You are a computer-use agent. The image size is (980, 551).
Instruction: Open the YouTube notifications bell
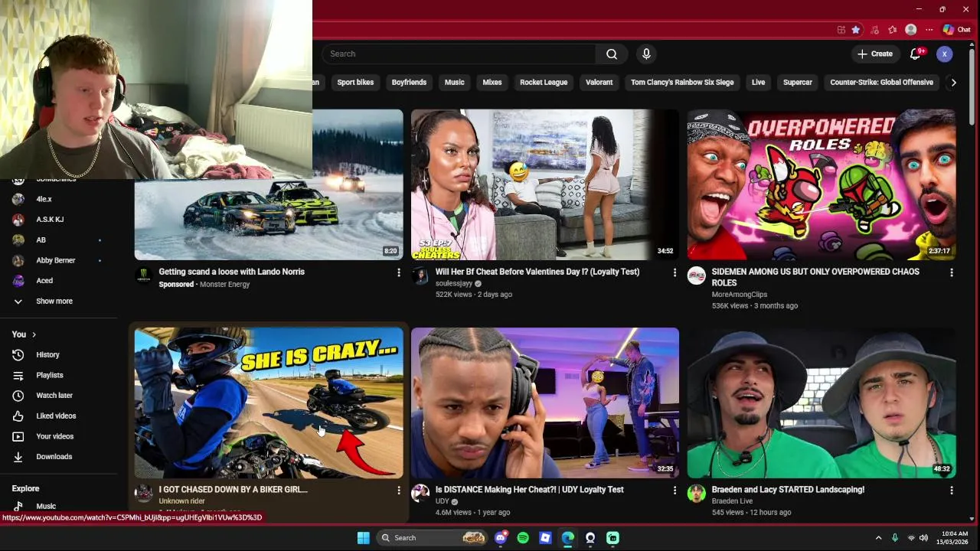tap(915, 54)
